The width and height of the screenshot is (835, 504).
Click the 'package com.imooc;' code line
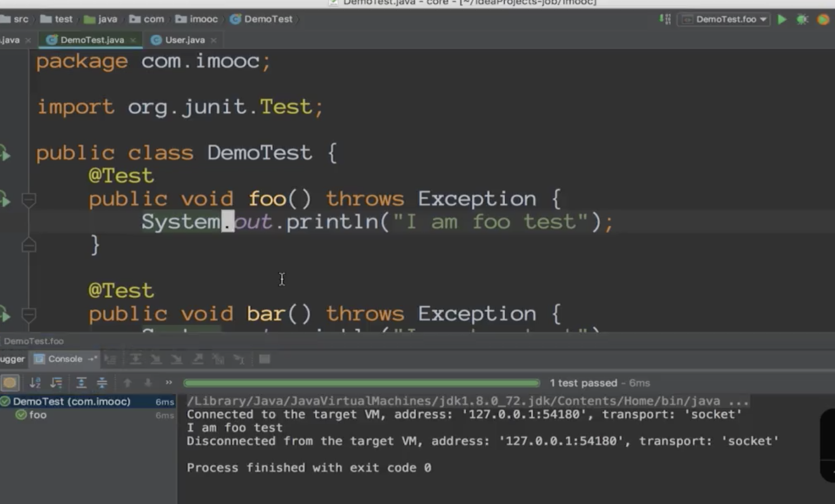(x=154, y=61)
